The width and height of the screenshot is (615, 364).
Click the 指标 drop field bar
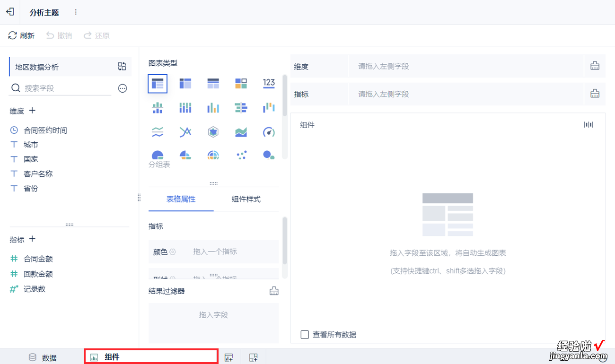point(466,94)
